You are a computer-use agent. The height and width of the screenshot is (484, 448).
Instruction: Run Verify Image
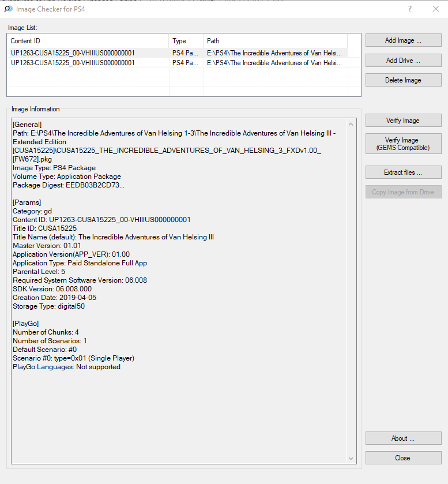pos(403,121)
